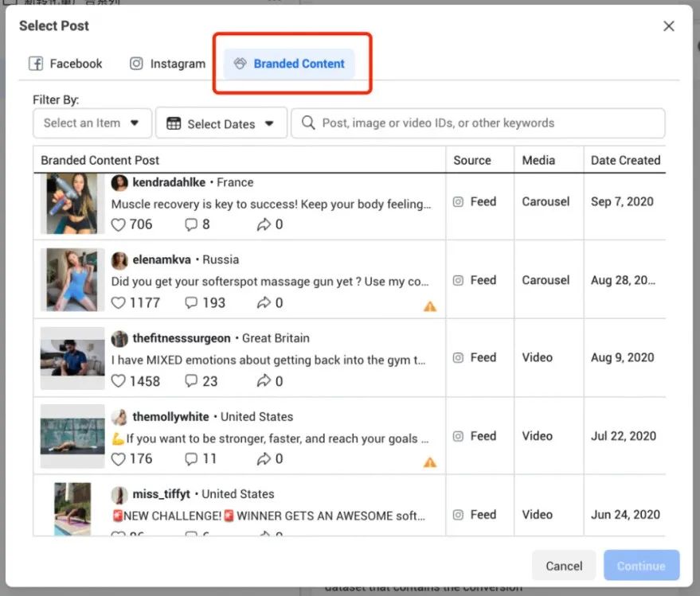Click the share icon on thefitnesssurgeon post
The image size is (700, 596).
tap(264, 381)
